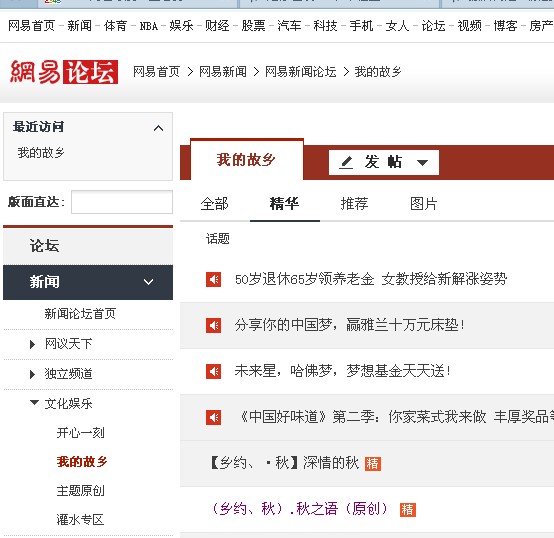The image size is (554, 538).
Task: Click speaker icon beside 未来星，哈佛梦 post
Action: pyautogui.click(x=213, y=371)
